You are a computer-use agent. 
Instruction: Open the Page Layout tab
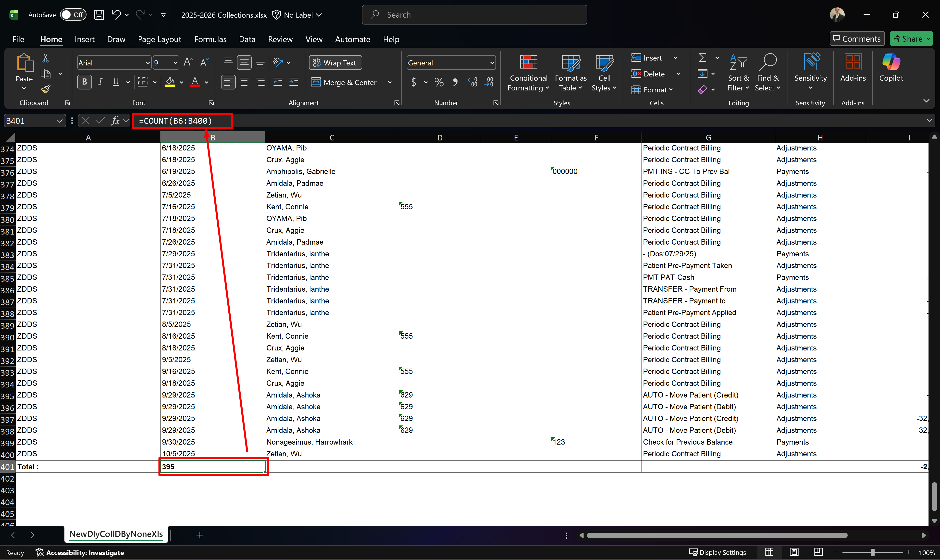point(160,39)
